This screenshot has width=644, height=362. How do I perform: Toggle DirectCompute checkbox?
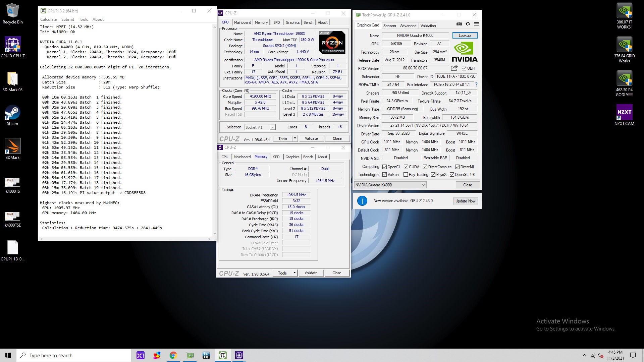coord(425,167)
